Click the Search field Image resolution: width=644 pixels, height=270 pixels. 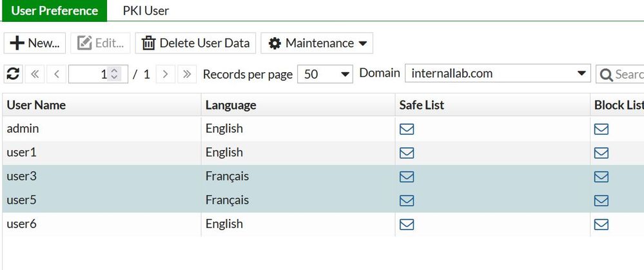622,74
